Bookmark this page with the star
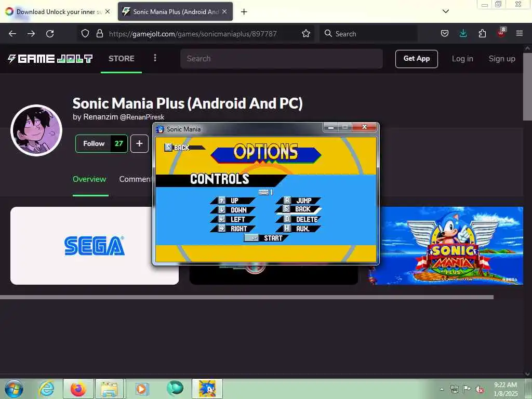Viewport: 532px width, 399px height. tap(306, 33)
